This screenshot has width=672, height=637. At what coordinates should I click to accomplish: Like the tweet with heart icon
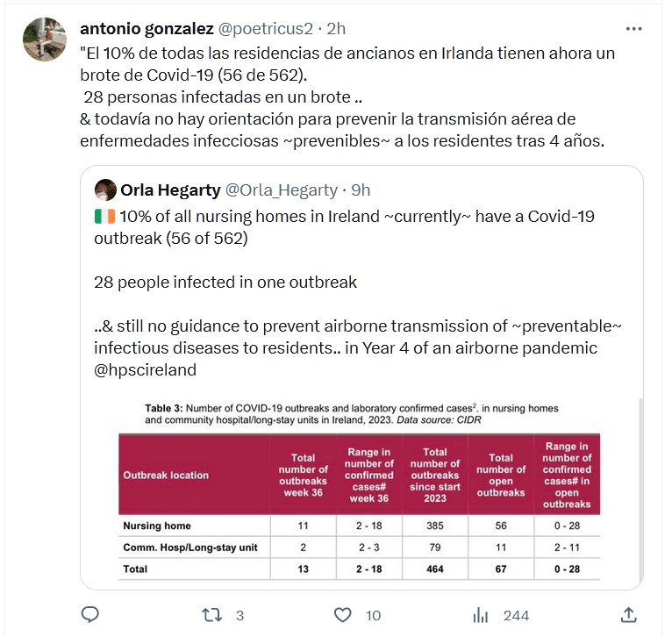click(x=344, y=614)
